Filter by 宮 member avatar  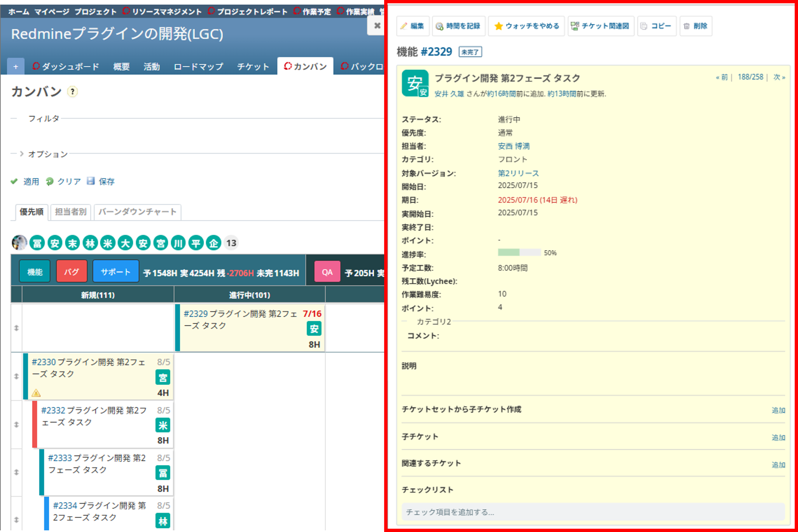161,243
